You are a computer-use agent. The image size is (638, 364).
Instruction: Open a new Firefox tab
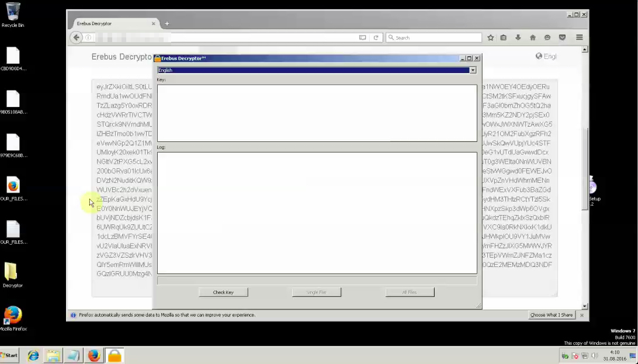click(x=167, y=23)
